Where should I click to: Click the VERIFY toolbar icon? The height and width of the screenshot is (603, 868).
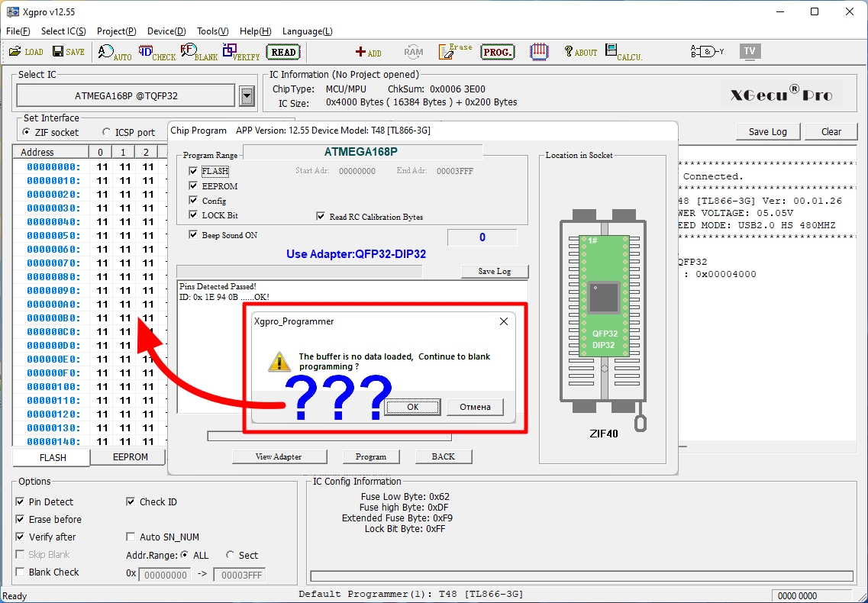tap(241, 53)
